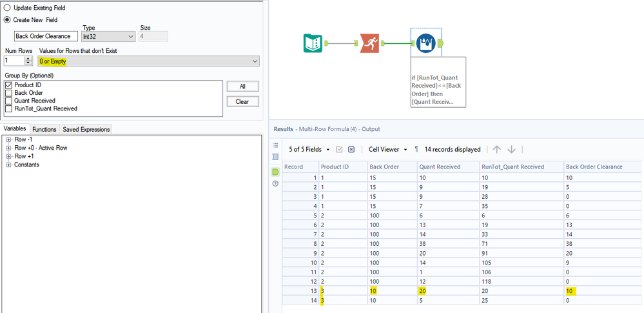Viewport: 644px width, 313px height.
Task: Click the RunTot_Quant Received column header
Action: pyautogui.click(x=522, y=167)
